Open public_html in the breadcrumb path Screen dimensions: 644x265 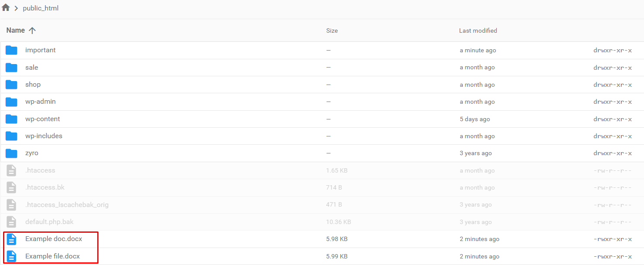(41, 8)
